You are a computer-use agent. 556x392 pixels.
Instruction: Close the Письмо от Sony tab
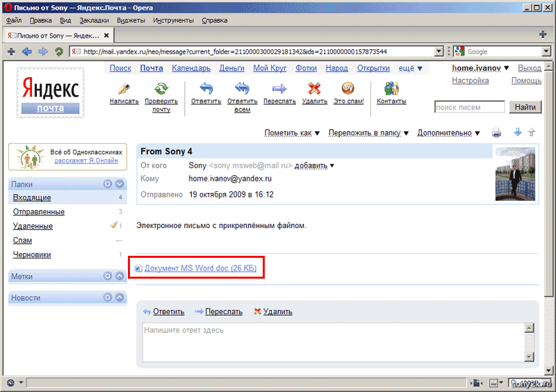[x=106, y=35]
